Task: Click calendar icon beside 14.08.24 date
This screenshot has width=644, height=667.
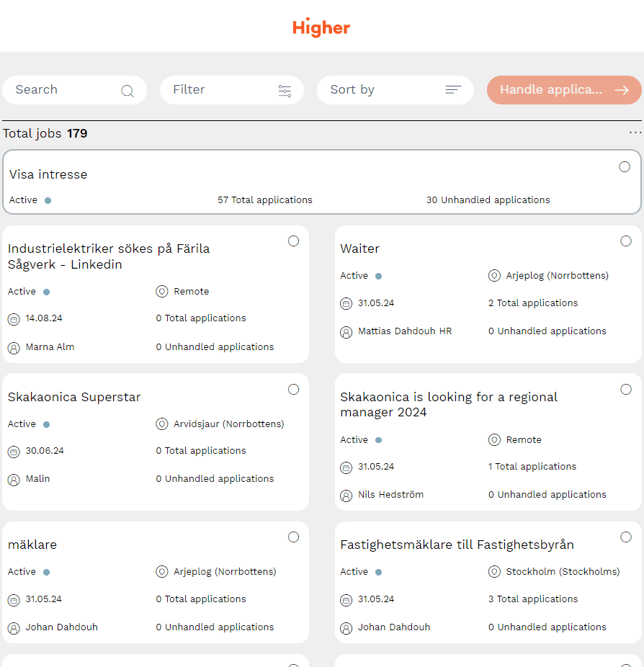Action: 14,318
